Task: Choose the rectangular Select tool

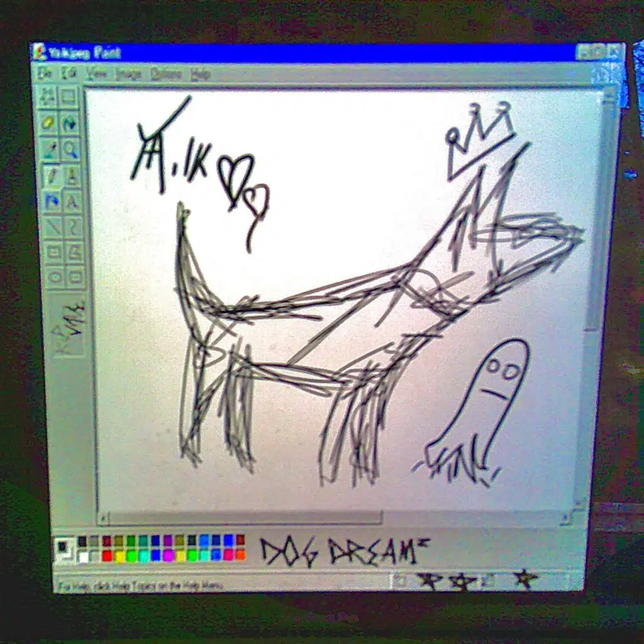Action: coord(68,96)
